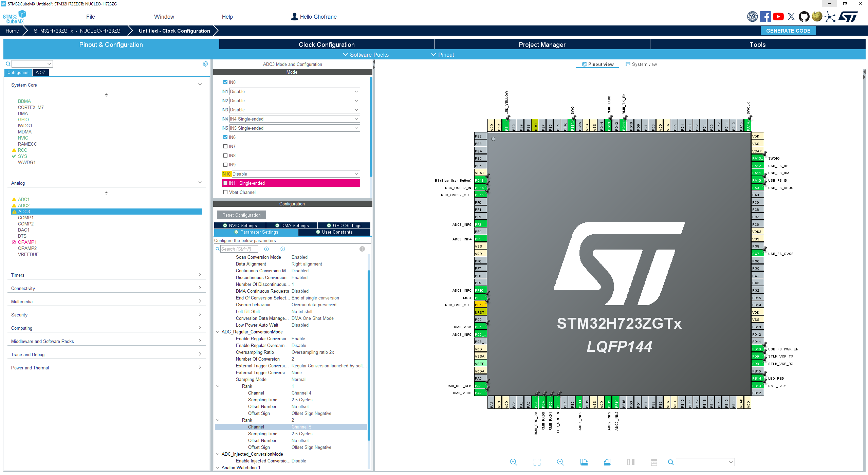The width and height of the screenshot is (868, 475).
Task: Zoom in on the pinout view
Action: coord(513,462)
